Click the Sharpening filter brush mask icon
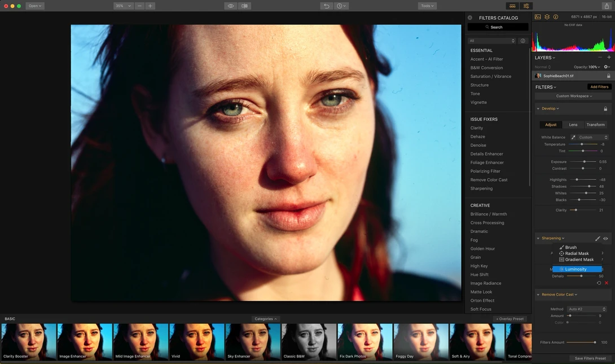 (598, 239)
